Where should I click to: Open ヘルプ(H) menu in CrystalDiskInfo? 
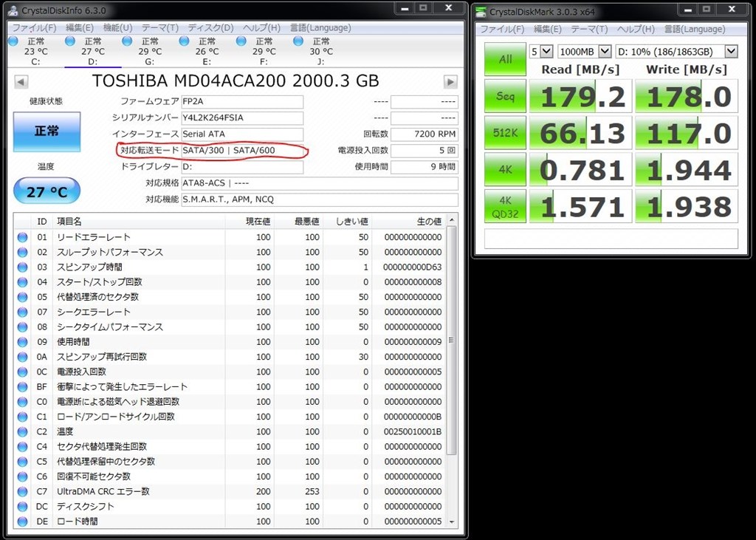coord(261,28)
